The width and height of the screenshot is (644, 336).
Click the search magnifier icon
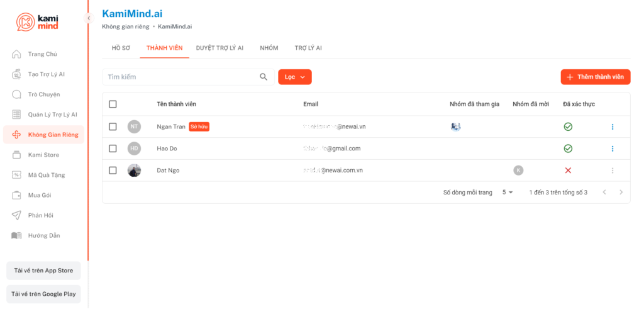[x=264, y=77]
